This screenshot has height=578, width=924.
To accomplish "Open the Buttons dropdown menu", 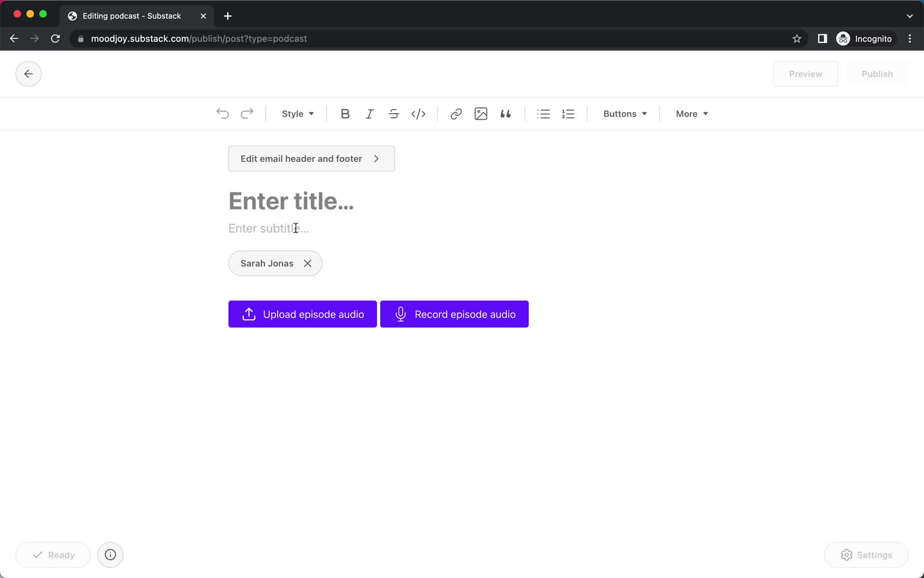I will tap(625, 114).
